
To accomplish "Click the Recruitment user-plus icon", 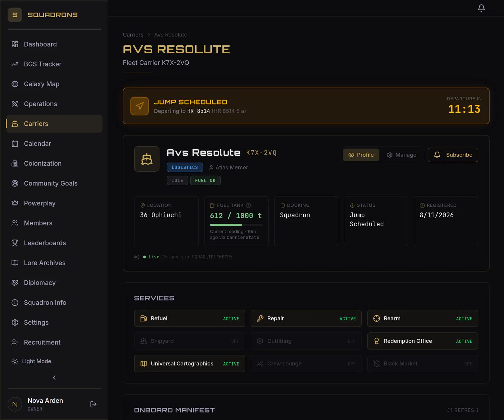I will [x=15, y=342].
